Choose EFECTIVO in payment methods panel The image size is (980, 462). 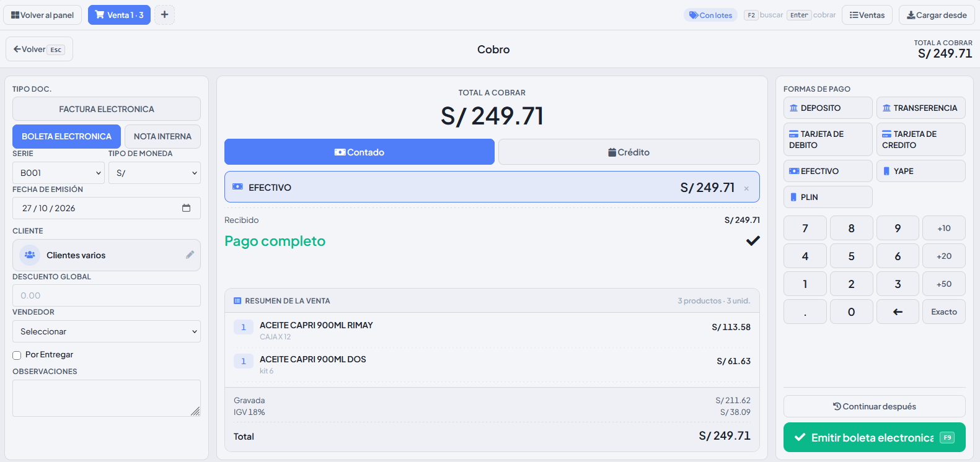(x=828, y=171)
